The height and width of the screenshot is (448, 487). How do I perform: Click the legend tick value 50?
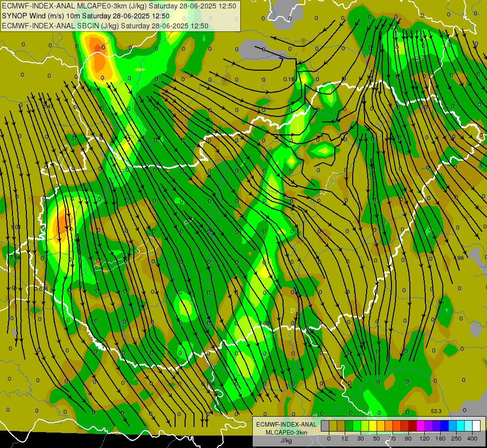tap(377, 439)
